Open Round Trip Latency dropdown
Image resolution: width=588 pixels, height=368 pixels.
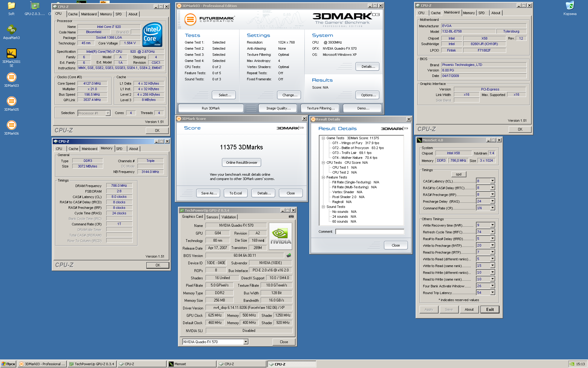[492, 293]
